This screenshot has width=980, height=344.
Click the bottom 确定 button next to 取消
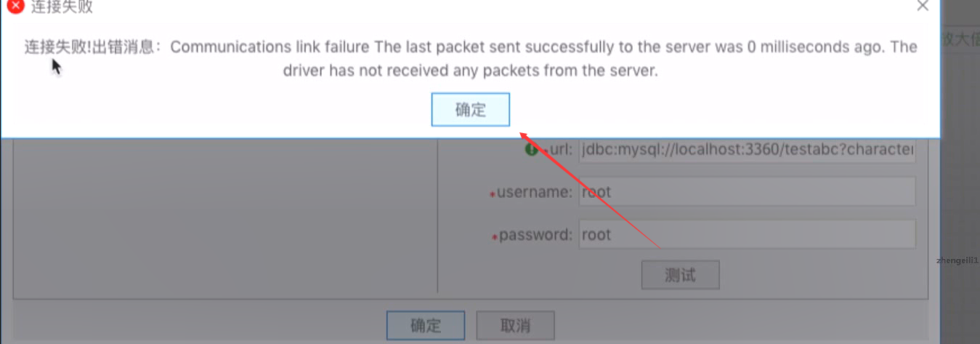click(x=426, y=325)
